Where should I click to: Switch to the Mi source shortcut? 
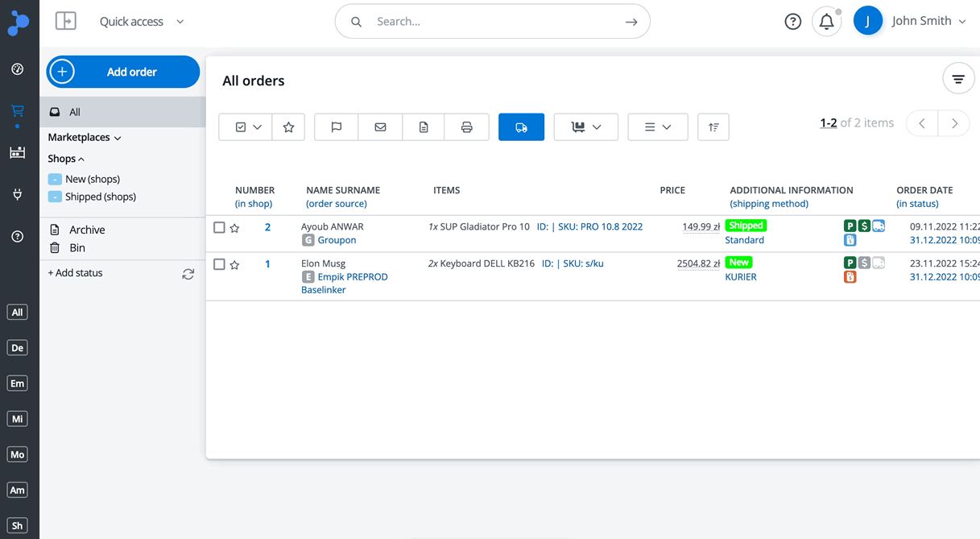tap(17, 419)
